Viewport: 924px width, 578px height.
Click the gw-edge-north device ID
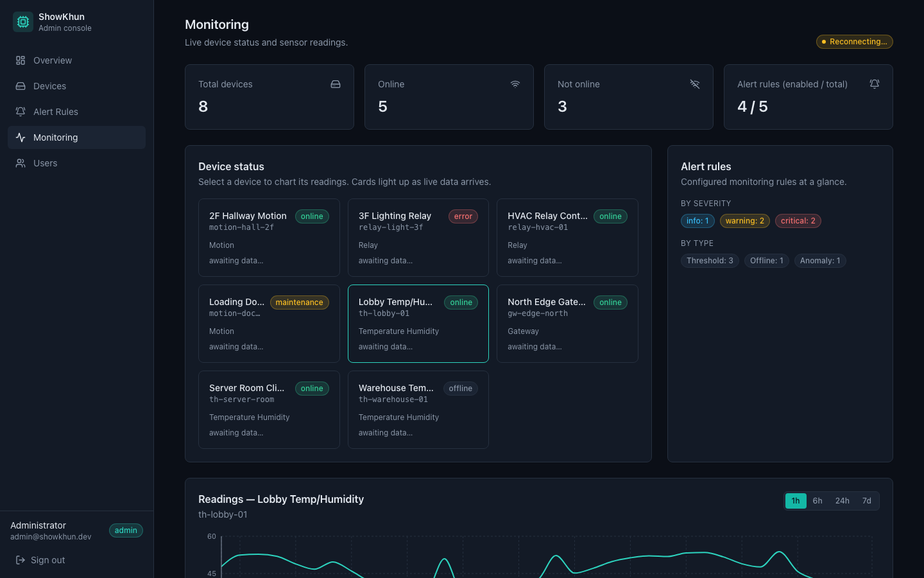(538, 313)
